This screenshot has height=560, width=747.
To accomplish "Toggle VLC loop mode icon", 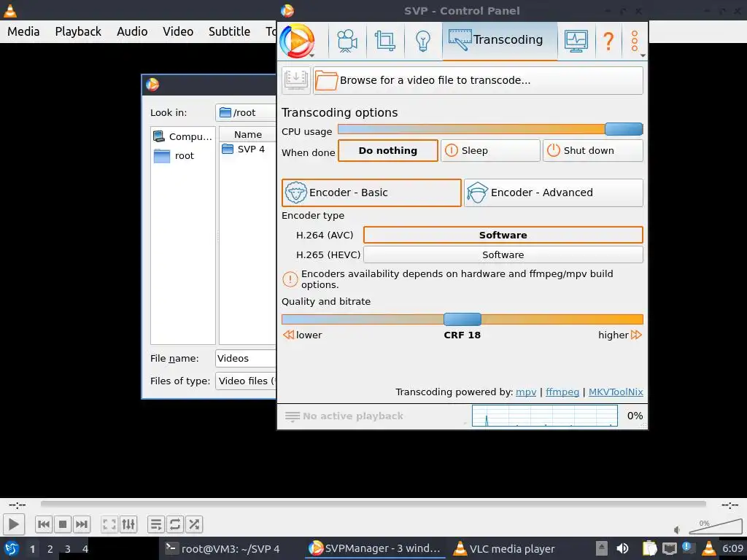I will coord(175,524).
